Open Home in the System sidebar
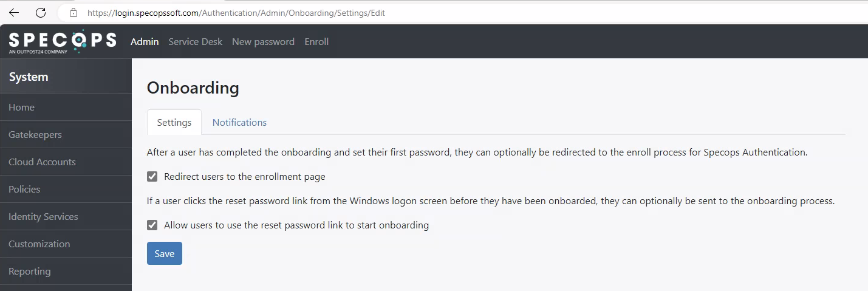 (66, 107)
